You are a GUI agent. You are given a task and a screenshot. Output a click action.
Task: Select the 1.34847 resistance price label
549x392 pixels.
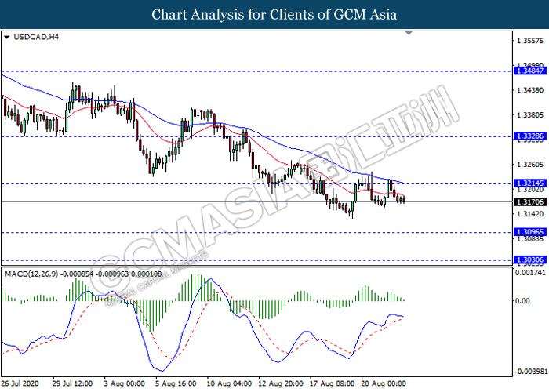530,71
